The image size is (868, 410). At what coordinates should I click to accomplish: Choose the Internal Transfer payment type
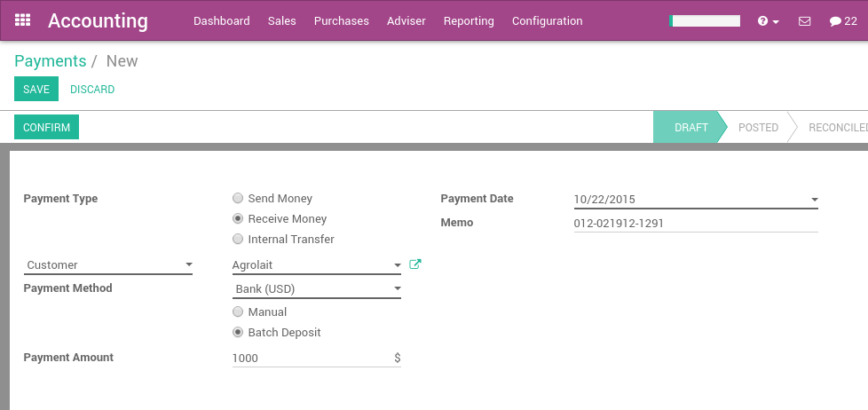tap(238, 240)
